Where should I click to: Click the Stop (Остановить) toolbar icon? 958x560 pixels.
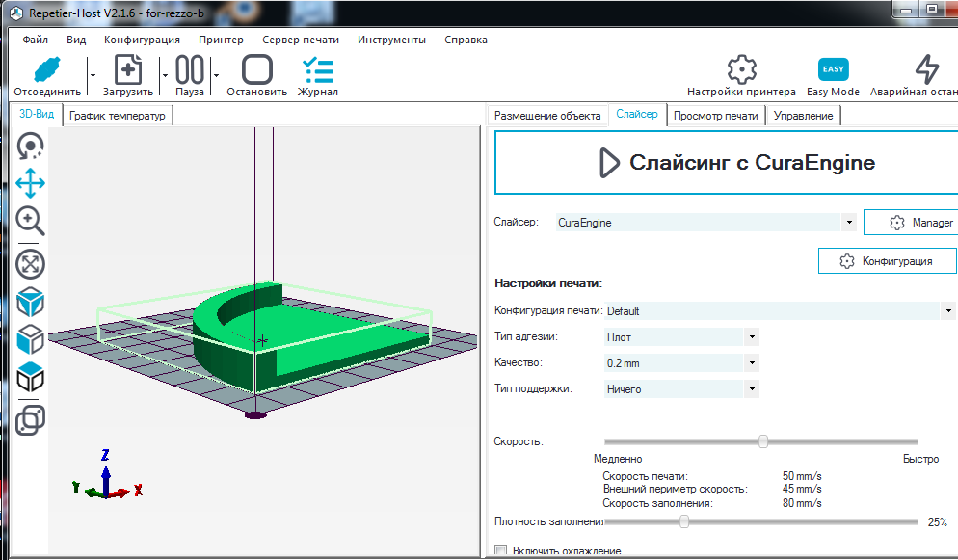(256, 69)
